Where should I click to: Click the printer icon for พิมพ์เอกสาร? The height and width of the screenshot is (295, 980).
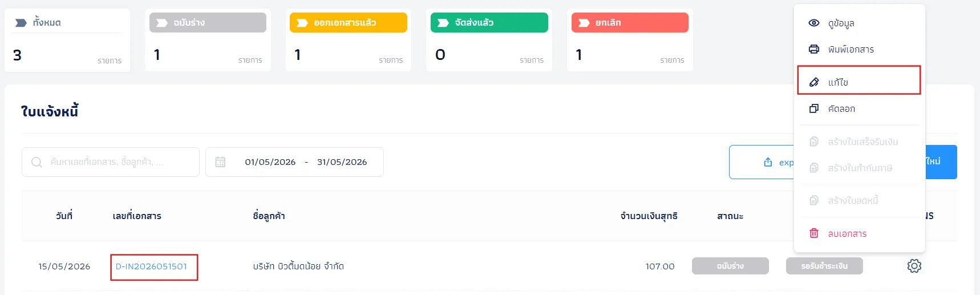coord(814,49)
